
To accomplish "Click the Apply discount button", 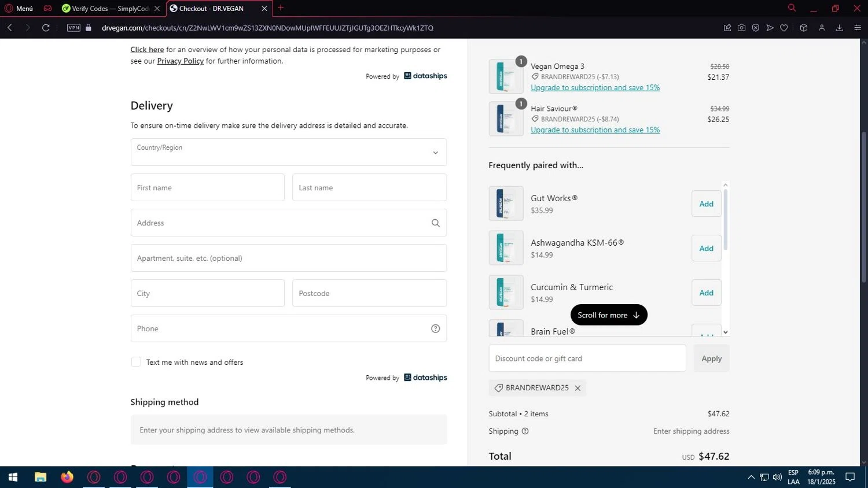I will point(711,358).
